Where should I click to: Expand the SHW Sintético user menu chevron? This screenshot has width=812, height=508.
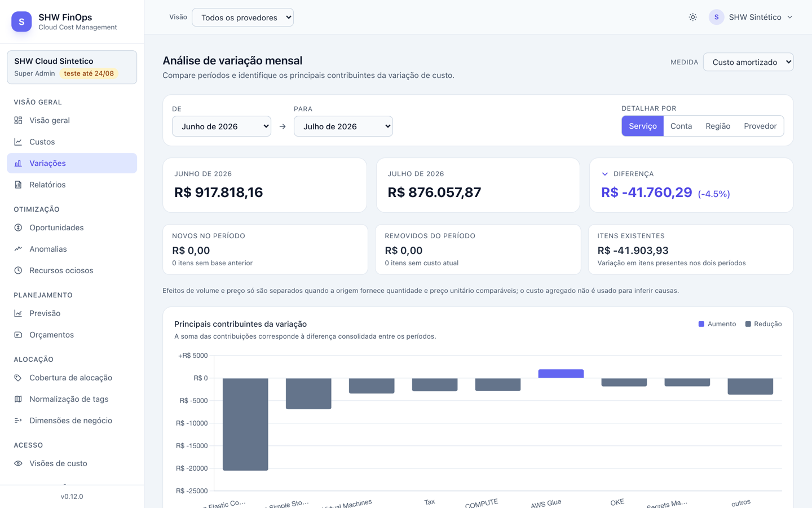tap(790, 17)
